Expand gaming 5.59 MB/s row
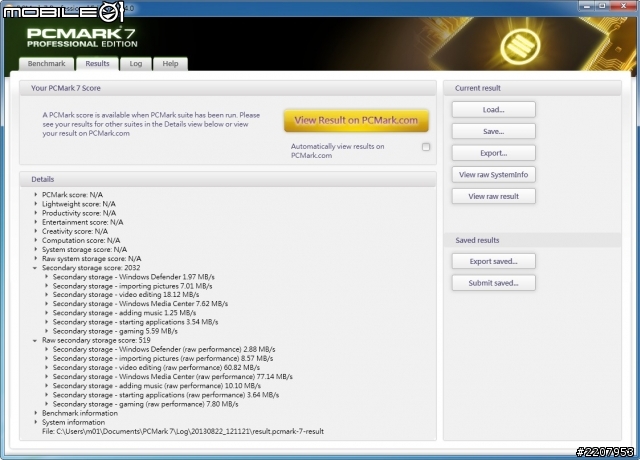This screenshot has height=460, width=640. coord(47,331)
